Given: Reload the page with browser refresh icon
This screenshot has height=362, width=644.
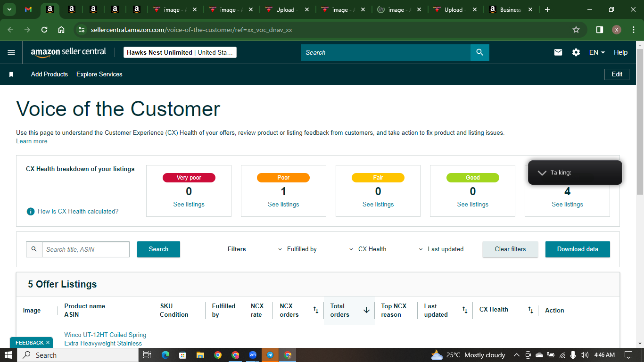Looking at the screenshot, I should click(44, 30).
